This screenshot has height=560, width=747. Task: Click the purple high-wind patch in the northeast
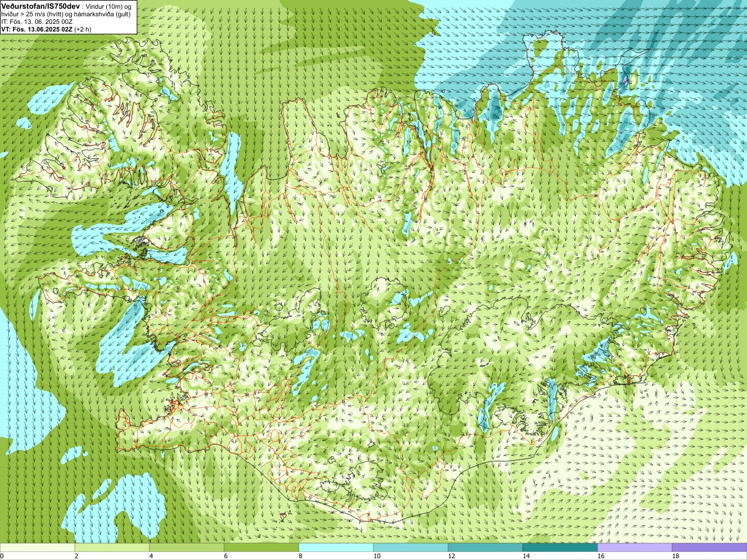pos(625,80)
